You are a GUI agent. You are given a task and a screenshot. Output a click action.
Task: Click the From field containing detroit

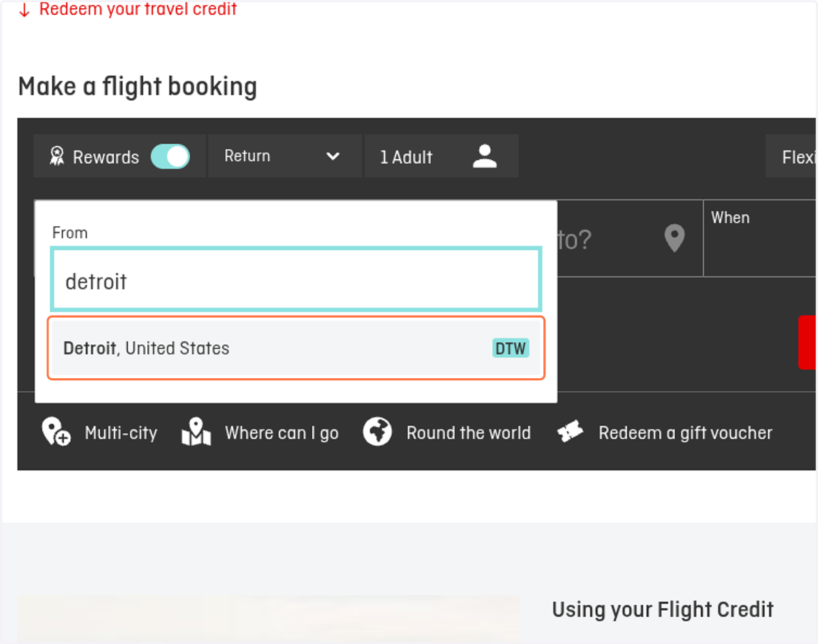(296, 279)
